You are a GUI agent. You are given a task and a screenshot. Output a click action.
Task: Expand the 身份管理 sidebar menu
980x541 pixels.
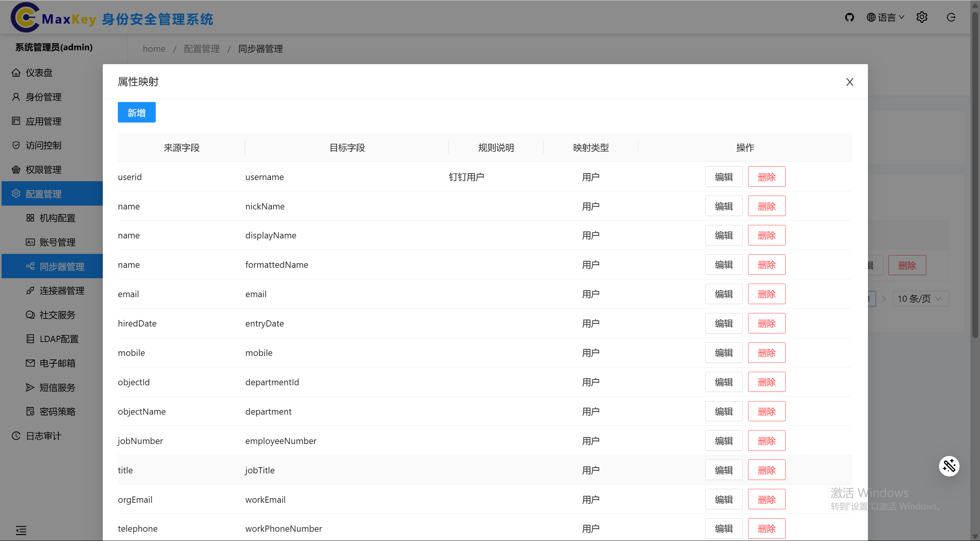click(x=43, y=97)
